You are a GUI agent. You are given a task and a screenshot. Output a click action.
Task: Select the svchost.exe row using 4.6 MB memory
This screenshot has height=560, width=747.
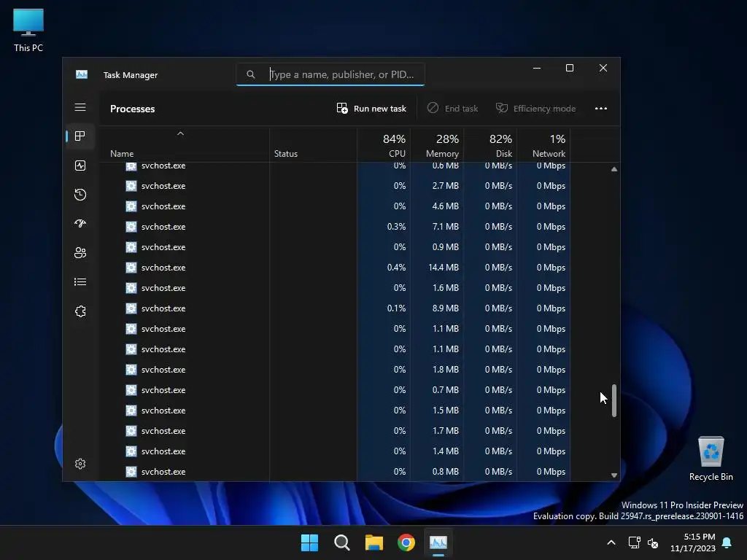335,206
